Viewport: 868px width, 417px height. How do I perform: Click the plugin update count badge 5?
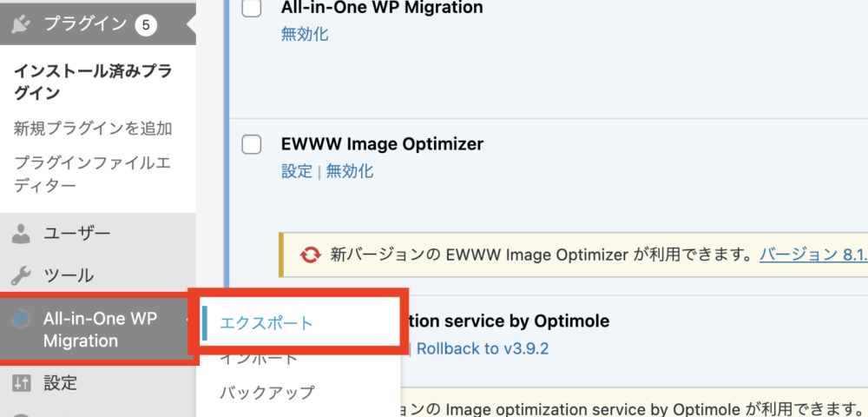146,25
